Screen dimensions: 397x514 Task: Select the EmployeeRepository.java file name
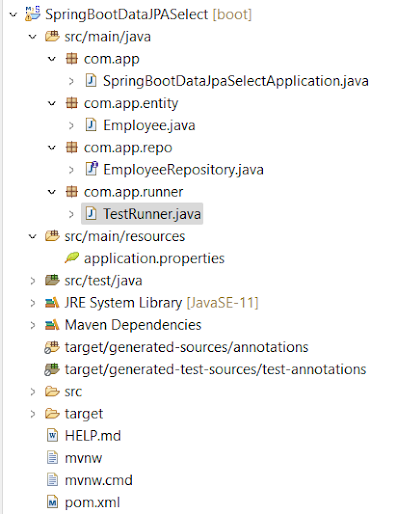[x=183, y=170]
